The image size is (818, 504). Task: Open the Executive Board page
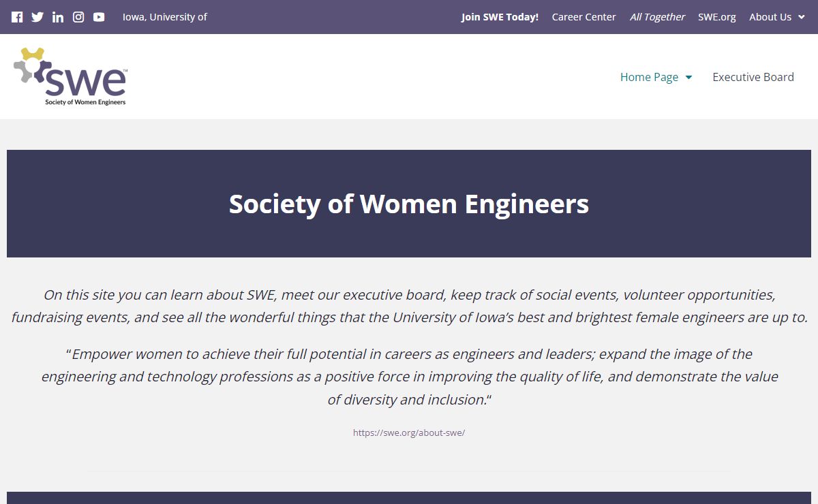(x=753, y=77)
